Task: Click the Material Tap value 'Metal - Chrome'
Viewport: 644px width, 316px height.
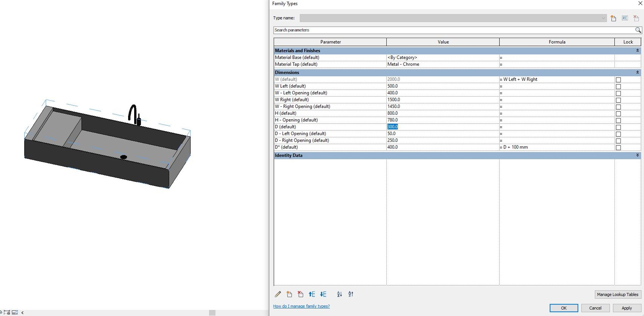Action: 403,64
